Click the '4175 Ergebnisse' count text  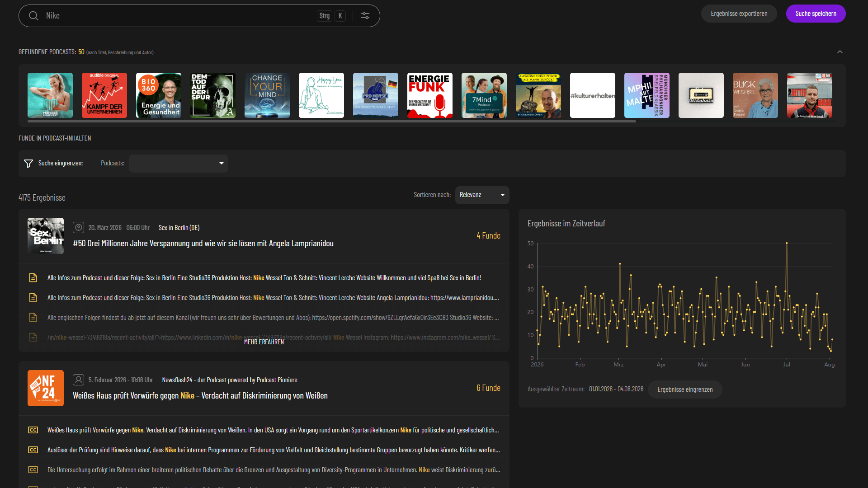pyautogui.click(x=42, y=198)
